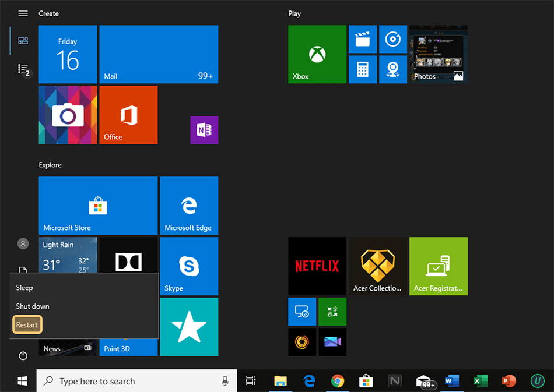The width and height of the screenshot is (554, 392).
Task: Open File Explorer from the taskbar
Action: click(280, 381)
